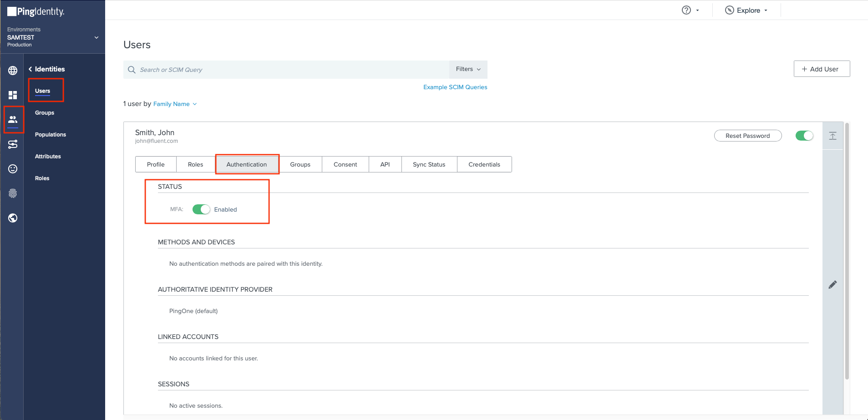
Task: Disable the MFA toggle
Action: (201, 209)
